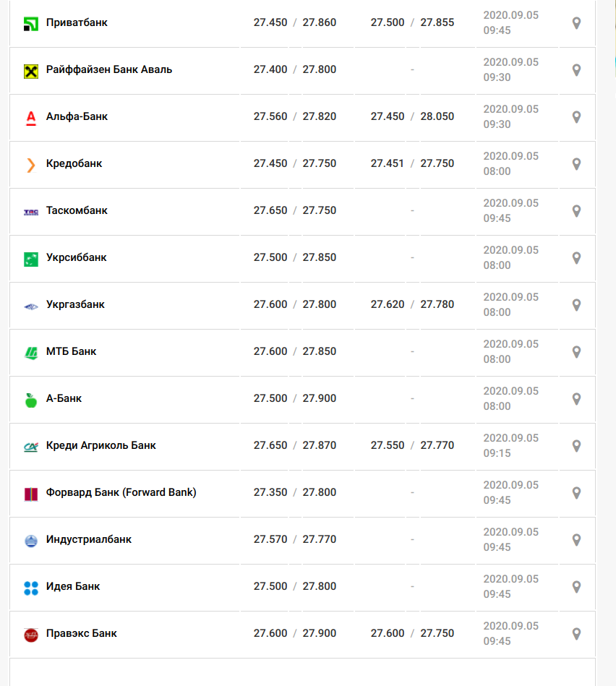
Task: Open Таскомбанк branch location pin
Action: (577, 211)
